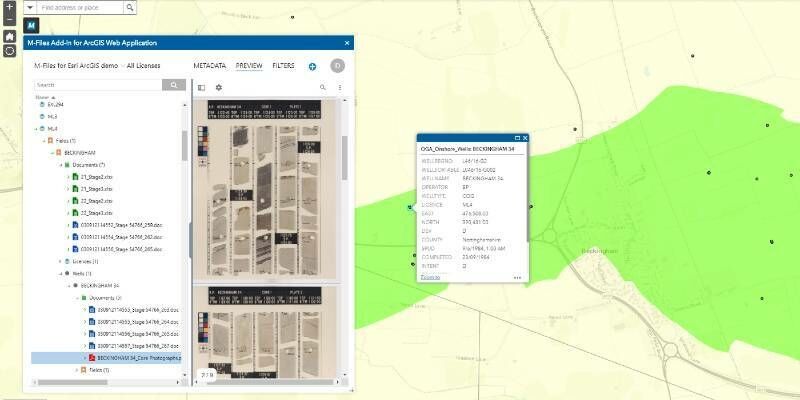The height and width of the screenshot is (400, 800).
Task: Click the 22_Stage3.xlsx Excel icon
Action: click(x=75, y=213)
